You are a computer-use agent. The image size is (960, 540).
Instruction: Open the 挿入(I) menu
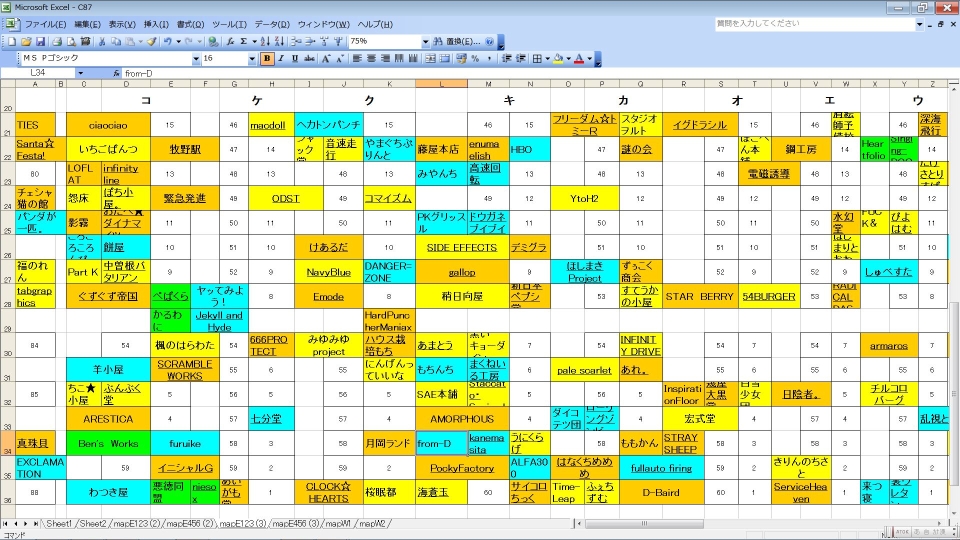click(x=156, y=24)
